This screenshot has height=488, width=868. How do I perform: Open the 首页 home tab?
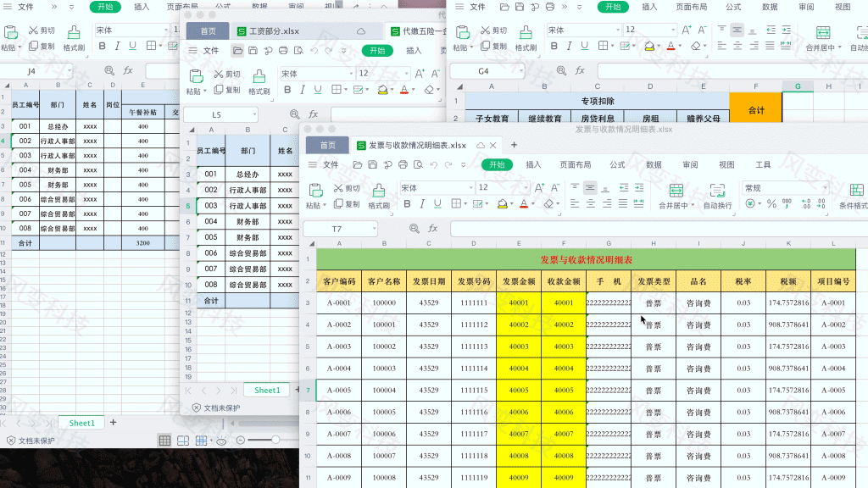pos(327,145)
